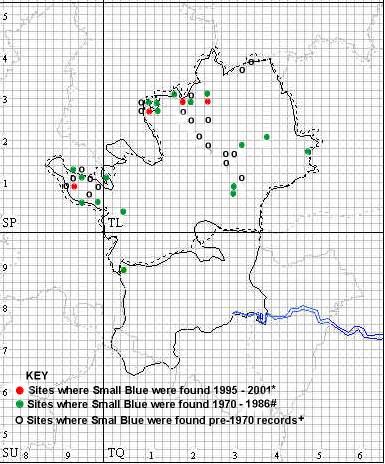Screen dimensions: 385x464
Task: Click the bottom axis label 8
Action: [x=26, y=455]
